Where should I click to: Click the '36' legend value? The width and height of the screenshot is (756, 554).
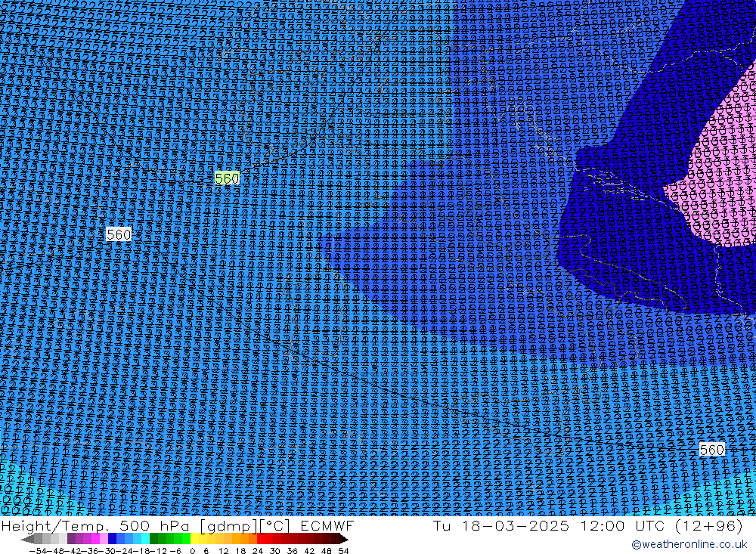click(292, 551)
